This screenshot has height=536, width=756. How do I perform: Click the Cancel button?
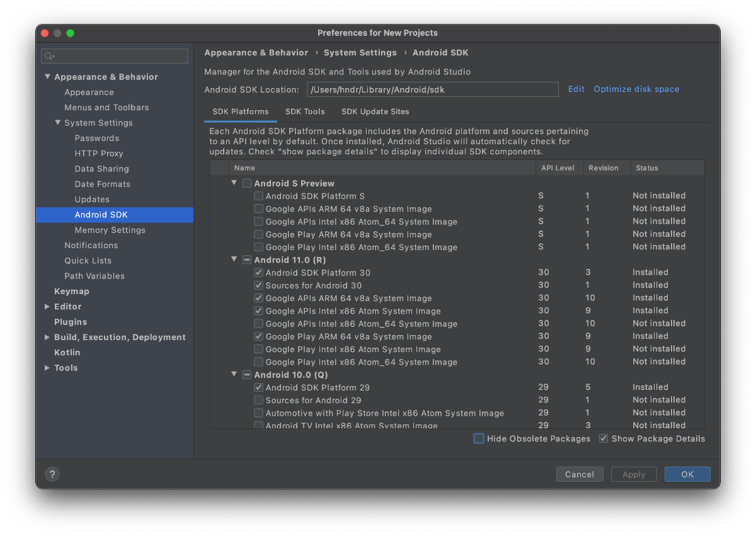tap(580, 474)
